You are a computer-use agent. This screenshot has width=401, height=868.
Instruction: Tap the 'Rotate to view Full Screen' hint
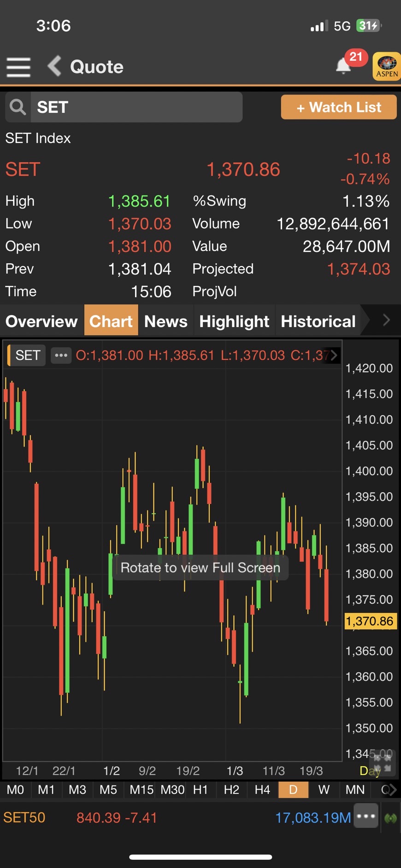point(200,567)
